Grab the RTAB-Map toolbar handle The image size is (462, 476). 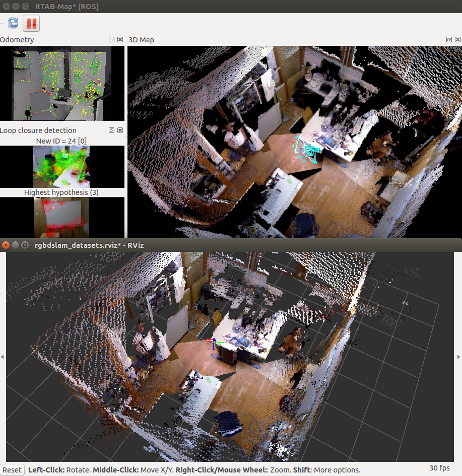[x=2, y=23]
